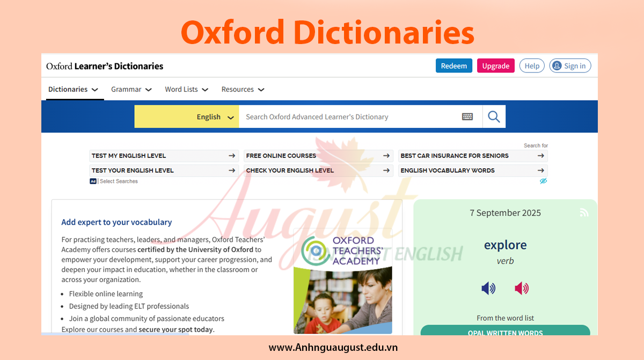The height and width of the screenshot is (360, 644).
Task: Click the Ad badge icon
Action: [x=93, y=182]
